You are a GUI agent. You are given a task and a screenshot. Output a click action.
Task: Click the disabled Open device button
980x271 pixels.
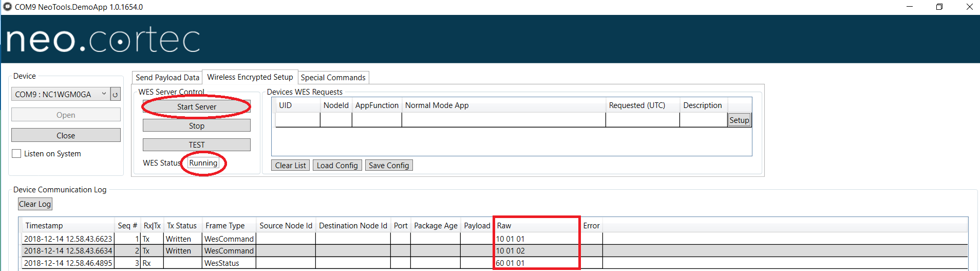click(x=66, y=115)
